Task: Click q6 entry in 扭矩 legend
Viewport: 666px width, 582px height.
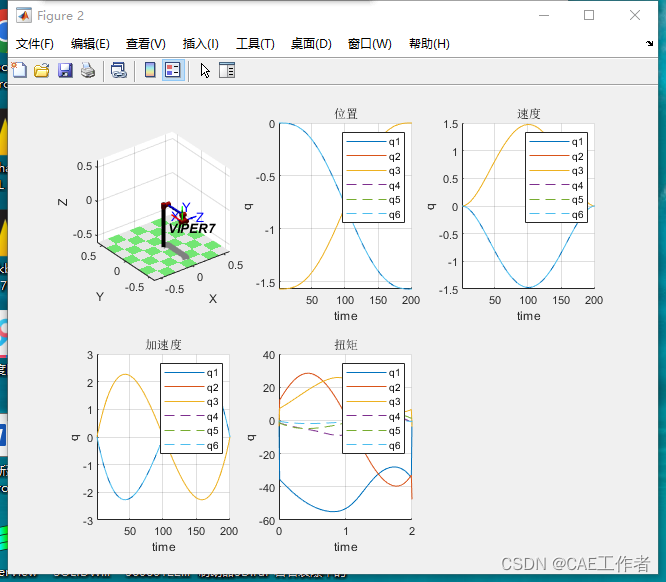Action: click(373, 445)
